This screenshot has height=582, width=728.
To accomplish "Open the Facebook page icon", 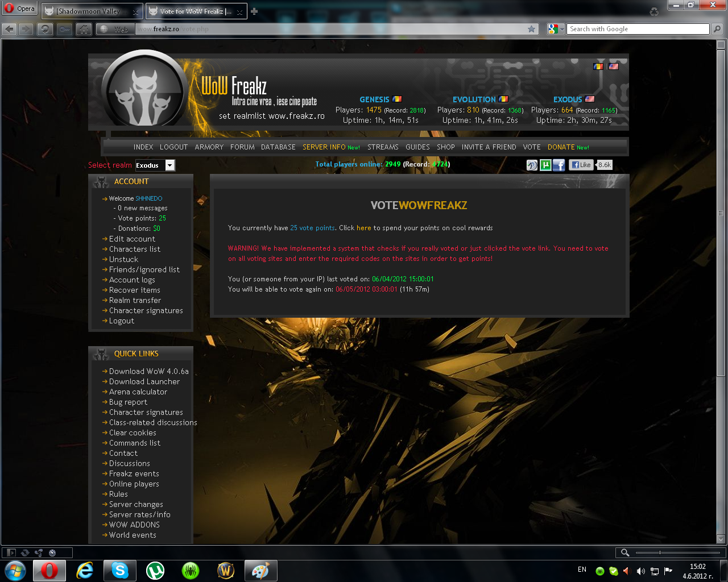I will [x=559, y=165].
